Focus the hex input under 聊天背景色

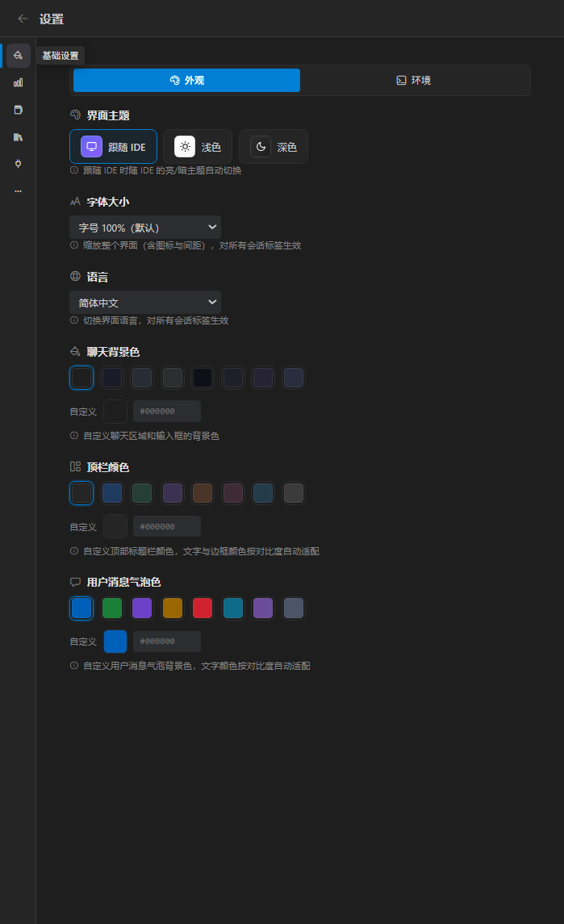coord(167,412)
